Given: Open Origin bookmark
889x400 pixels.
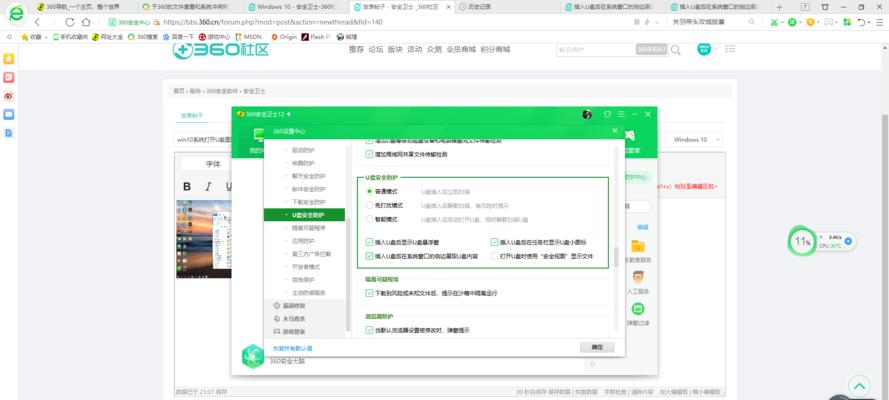Looking at the screenshot, I should click(x=284, y=37).
